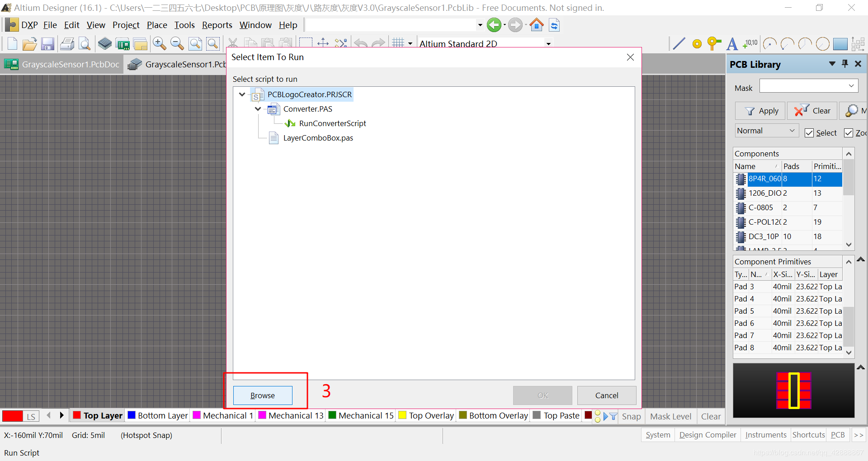
Task: Select the Top Layer tab
Action: click(98, 415)
